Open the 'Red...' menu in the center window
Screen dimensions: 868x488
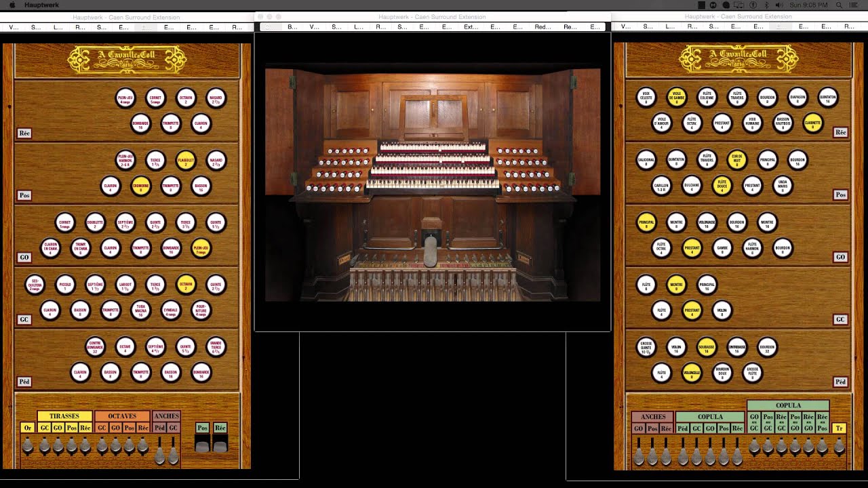tap(542, 27)
